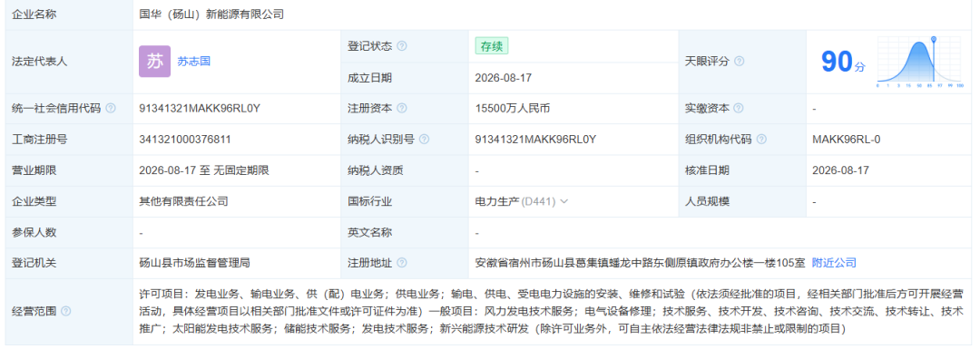Open help icon next to 天眼评分
This screenshot has height=349, width=980.
coord(740,61)
